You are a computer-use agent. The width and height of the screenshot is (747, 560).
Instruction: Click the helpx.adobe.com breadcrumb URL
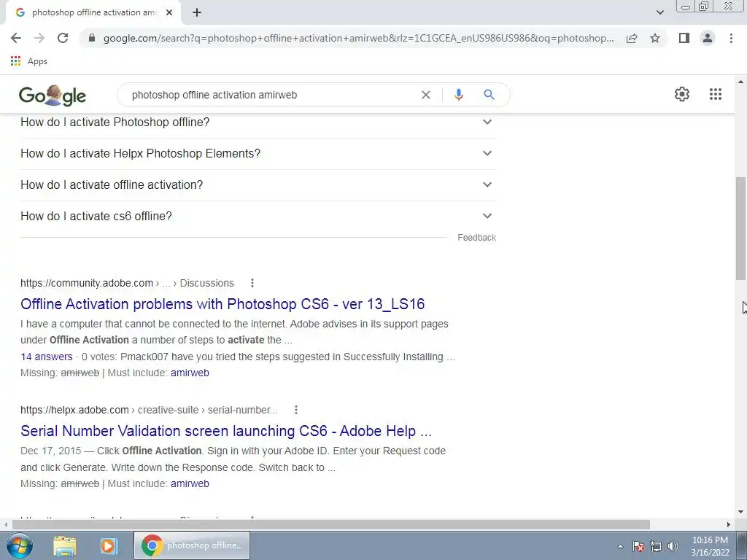149,410
